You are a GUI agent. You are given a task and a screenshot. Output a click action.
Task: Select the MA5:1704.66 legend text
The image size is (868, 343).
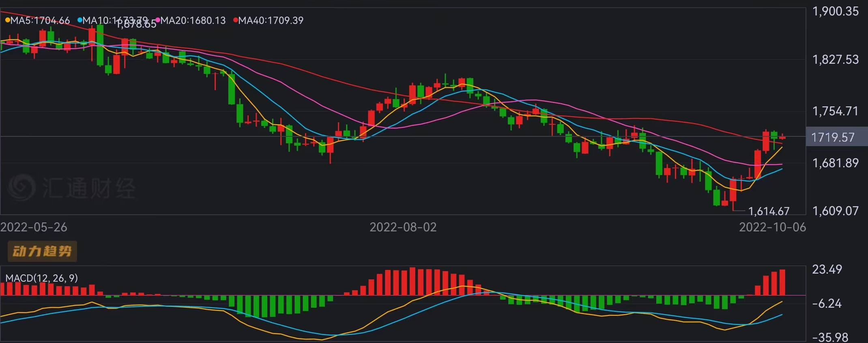point(40,20)
